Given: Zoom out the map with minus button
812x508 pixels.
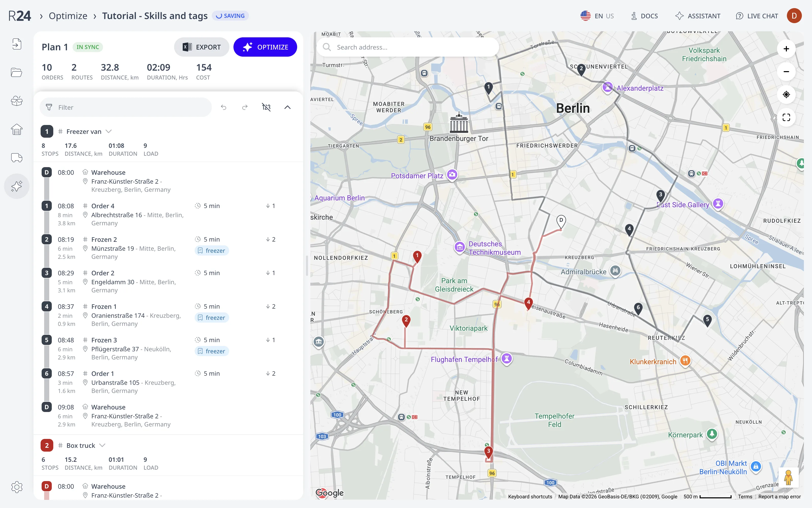Looking at the screenshot, I should tap(786, 72).
